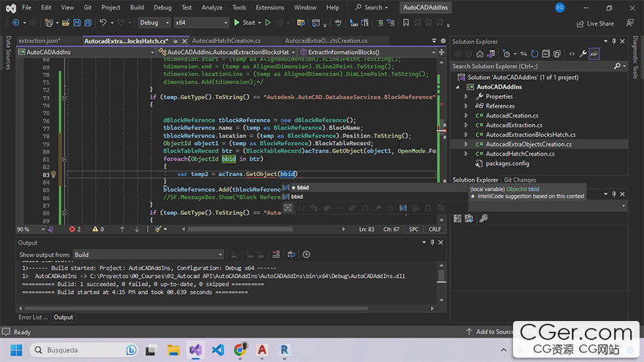This screenshot has width=644, height=362.
Task: Click Pending Changes Filter clock icon
Action: point(506,54)
